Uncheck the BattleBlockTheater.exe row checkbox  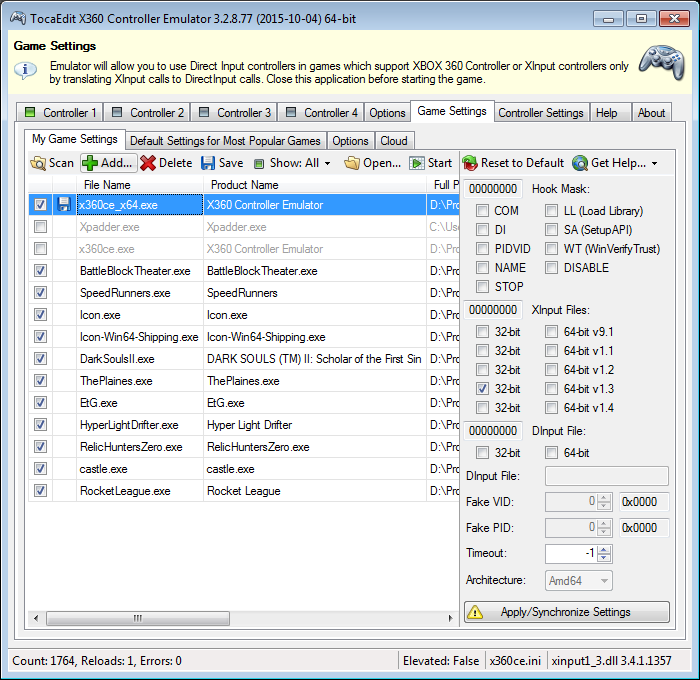[x=41, y=271]
